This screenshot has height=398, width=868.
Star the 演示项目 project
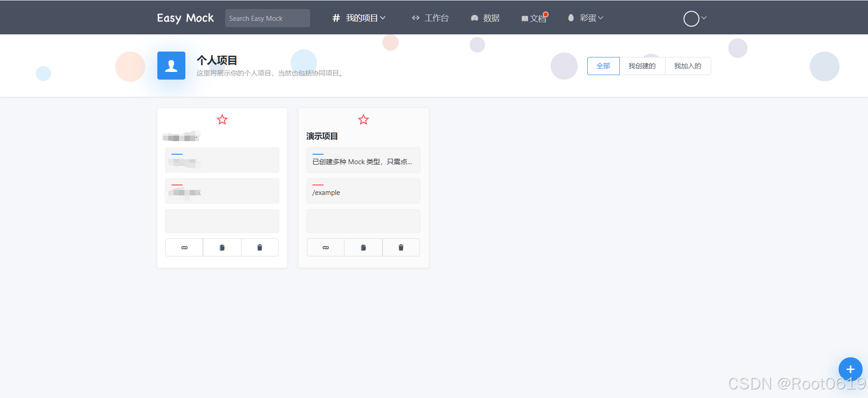click(x=363, y=120)
